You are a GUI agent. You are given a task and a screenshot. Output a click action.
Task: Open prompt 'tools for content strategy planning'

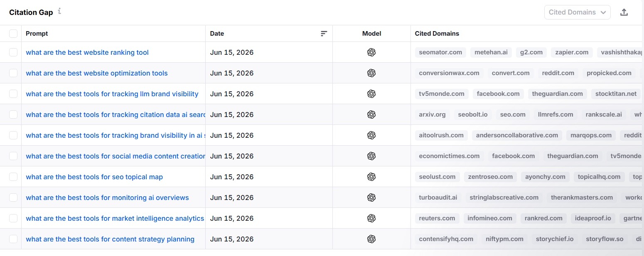tap(110, 239)
